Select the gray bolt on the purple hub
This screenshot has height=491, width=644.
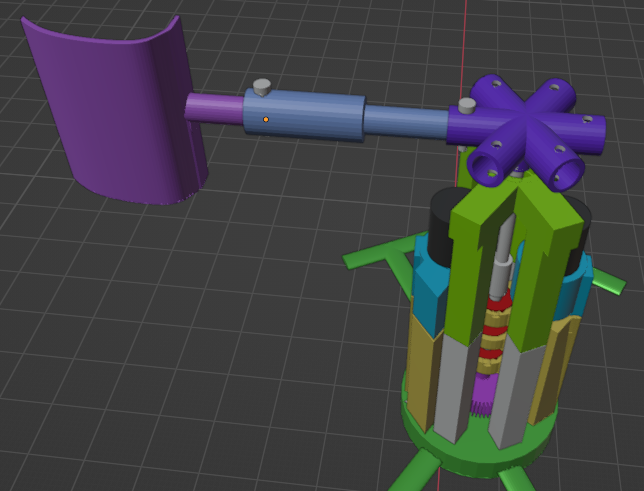(x=467, y=106)
